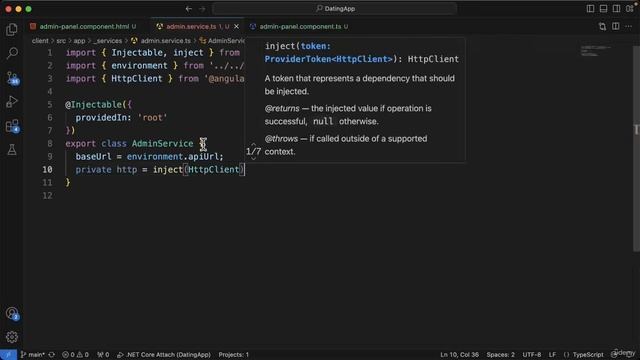Screen dimensions: 640x360
Task: Change encoding via 'UTF-8' entry
Action: pyautogui.click(x=532, y=355)
